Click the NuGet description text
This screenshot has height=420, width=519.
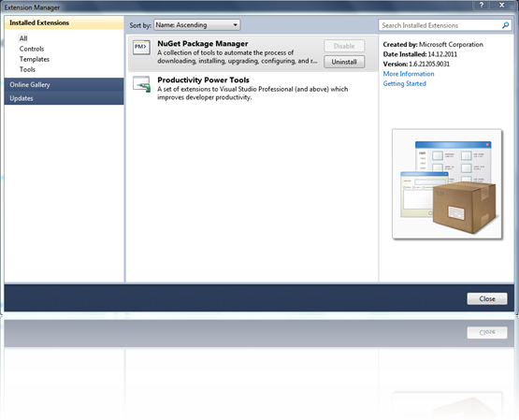point(238,57)
